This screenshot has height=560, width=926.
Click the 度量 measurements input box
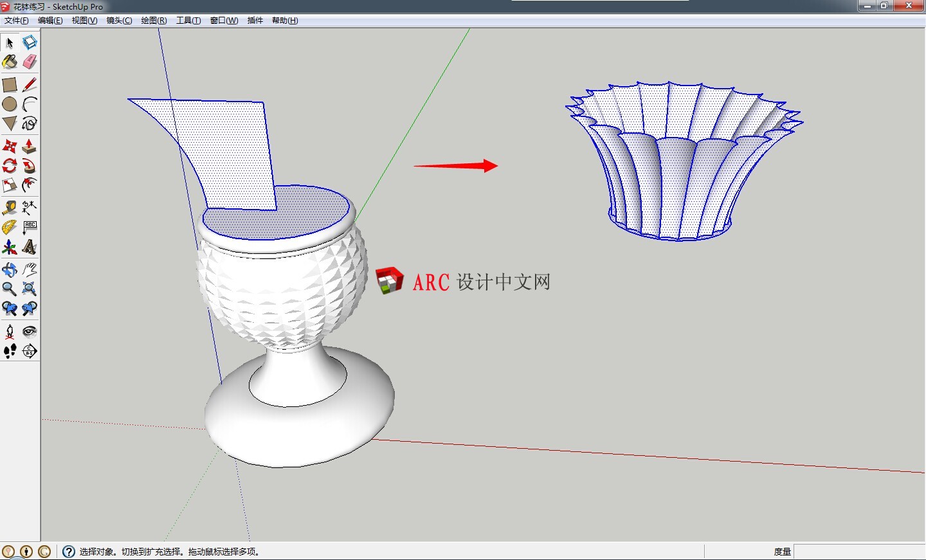coord(859,552)
